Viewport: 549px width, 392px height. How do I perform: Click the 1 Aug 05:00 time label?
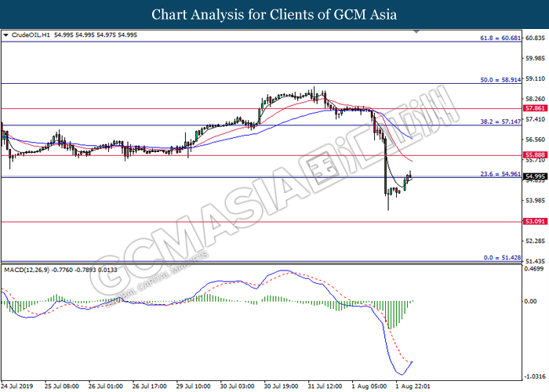click(x=369, y=387)
